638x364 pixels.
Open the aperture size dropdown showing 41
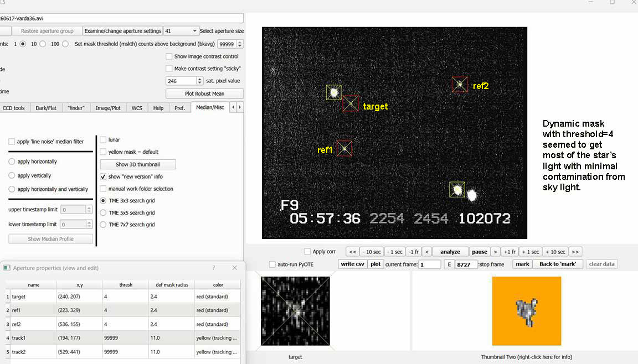tap(181, 31)
